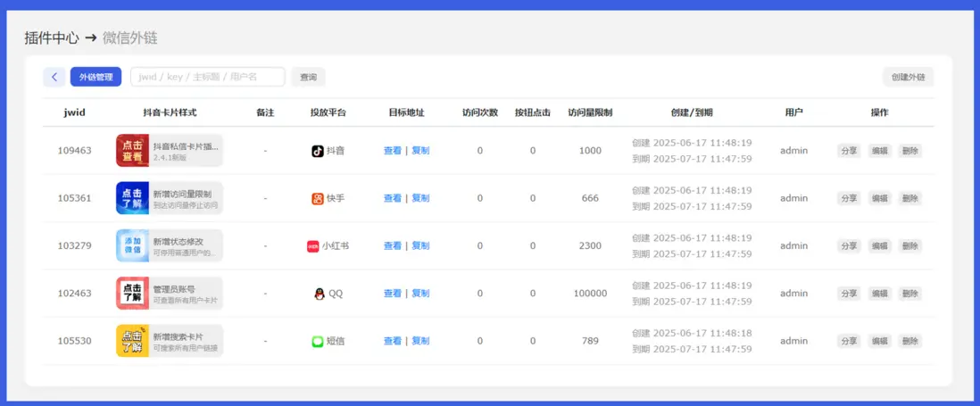Click 分享 button for jwid 105530
The width and height of the screenshot is (980, 406).
[849, 341]
